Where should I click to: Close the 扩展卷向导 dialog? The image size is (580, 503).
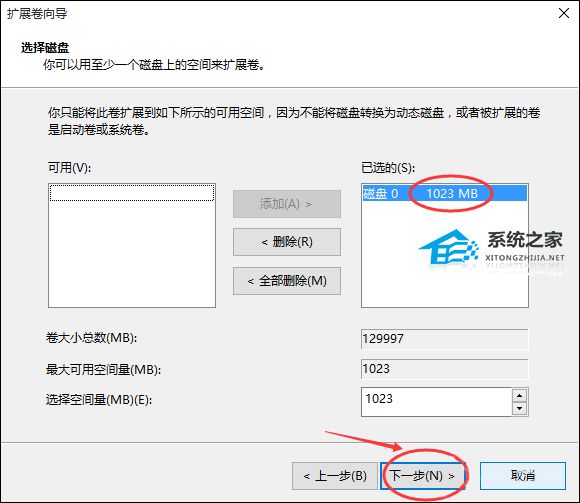tap(564, 13)
